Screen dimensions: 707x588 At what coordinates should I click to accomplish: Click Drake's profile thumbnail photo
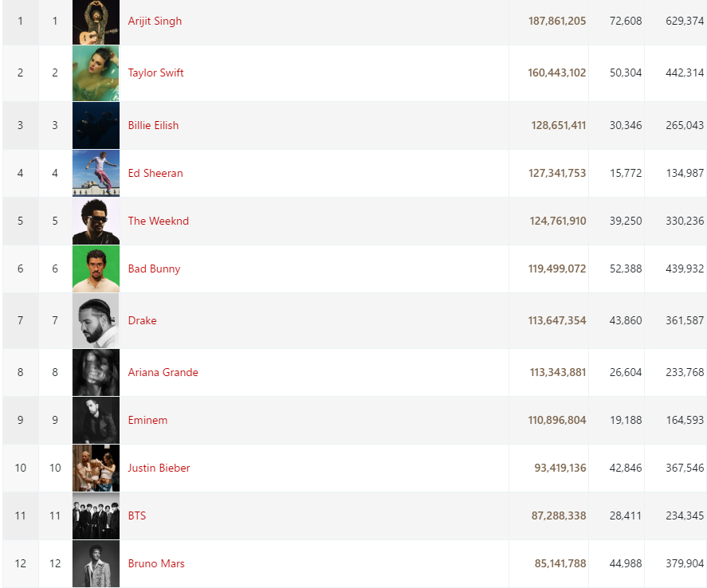click(96, 320)
